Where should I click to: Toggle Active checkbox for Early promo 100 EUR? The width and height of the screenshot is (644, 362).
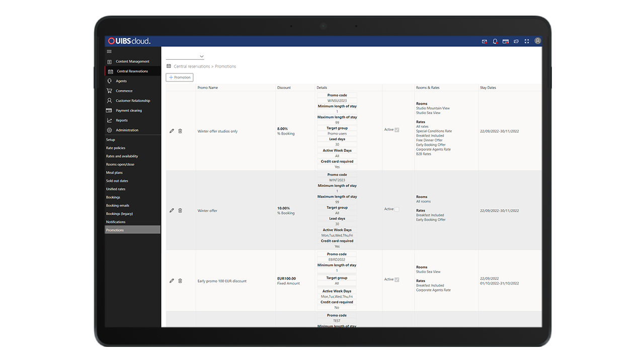(397, 280)
